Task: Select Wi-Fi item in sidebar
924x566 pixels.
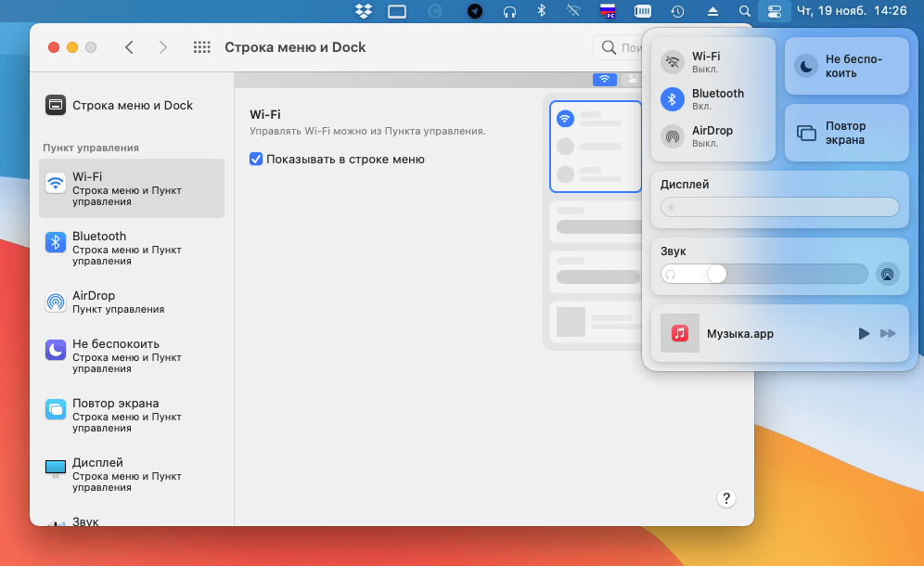Action: (x=132, y=188)
